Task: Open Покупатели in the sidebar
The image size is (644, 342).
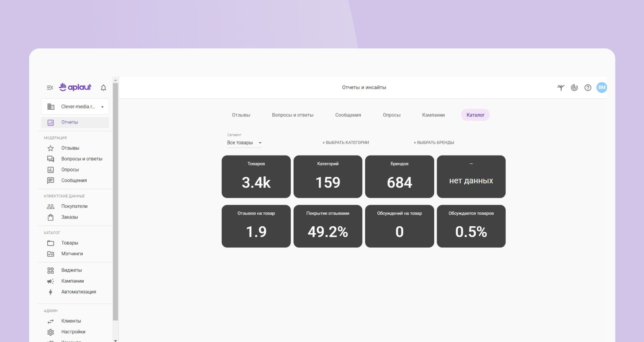Action: pos(74,206)
